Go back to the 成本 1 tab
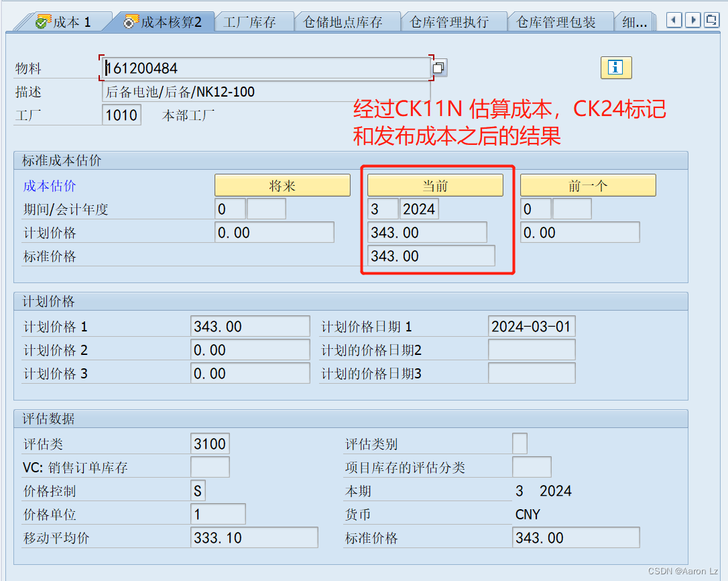The width and height of the screenshot is (728, 581). click(x=70, y=20)
